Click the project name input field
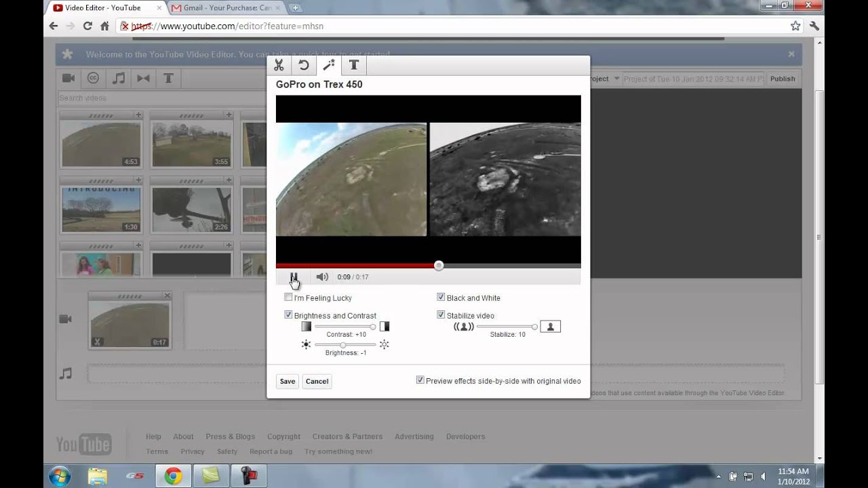Image resolution: width=868 pixels, height=488 pixels. [x=693, y=79]
